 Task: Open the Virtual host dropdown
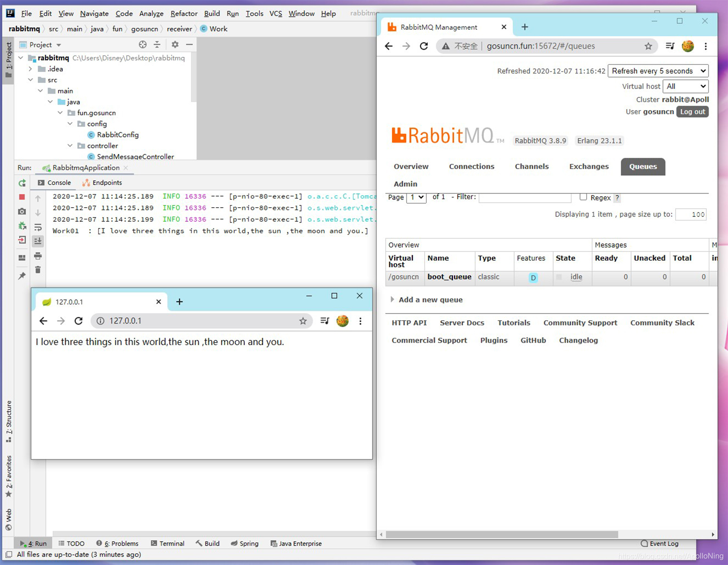tap(686, 86)
